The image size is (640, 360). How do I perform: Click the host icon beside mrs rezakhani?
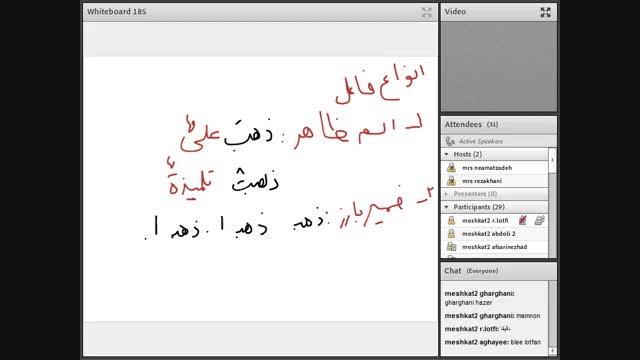tap(451, 181)
